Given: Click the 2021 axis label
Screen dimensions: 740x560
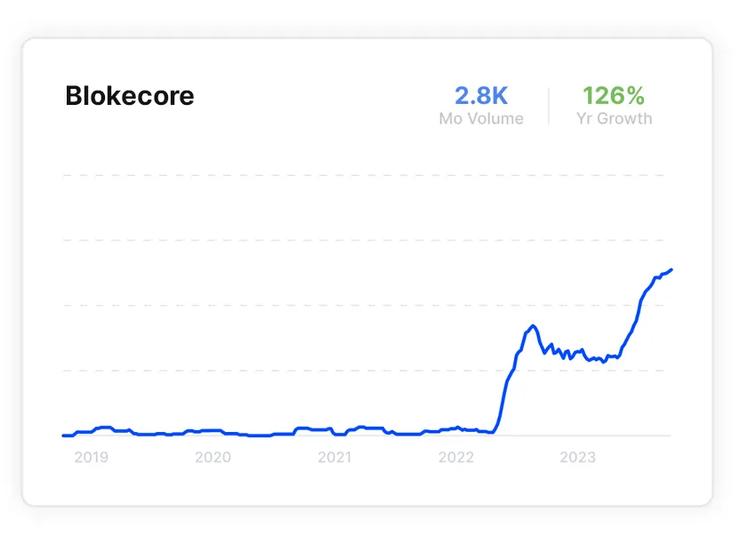Looking at the screenshot, I should 334,457.
